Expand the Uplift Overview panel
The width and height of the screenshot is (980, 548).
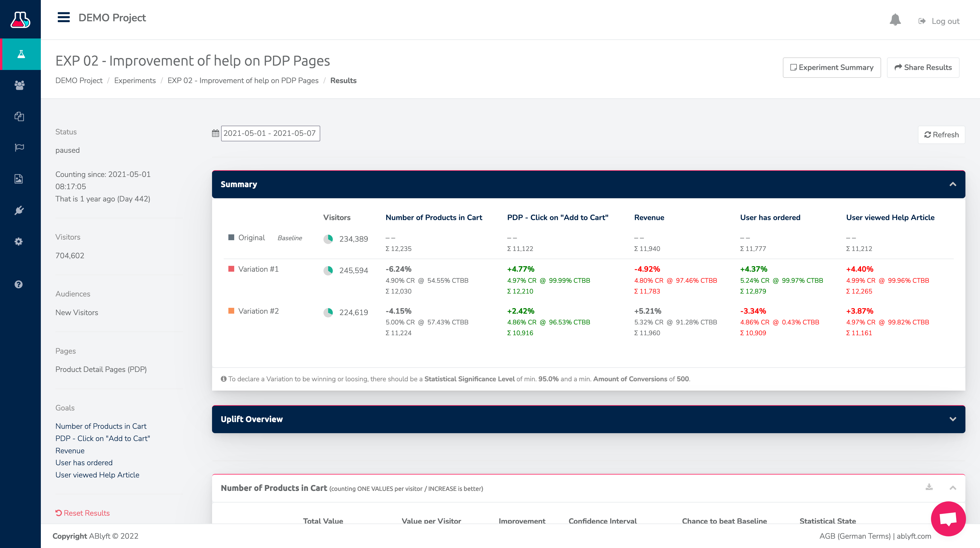(x=953, y=419)
